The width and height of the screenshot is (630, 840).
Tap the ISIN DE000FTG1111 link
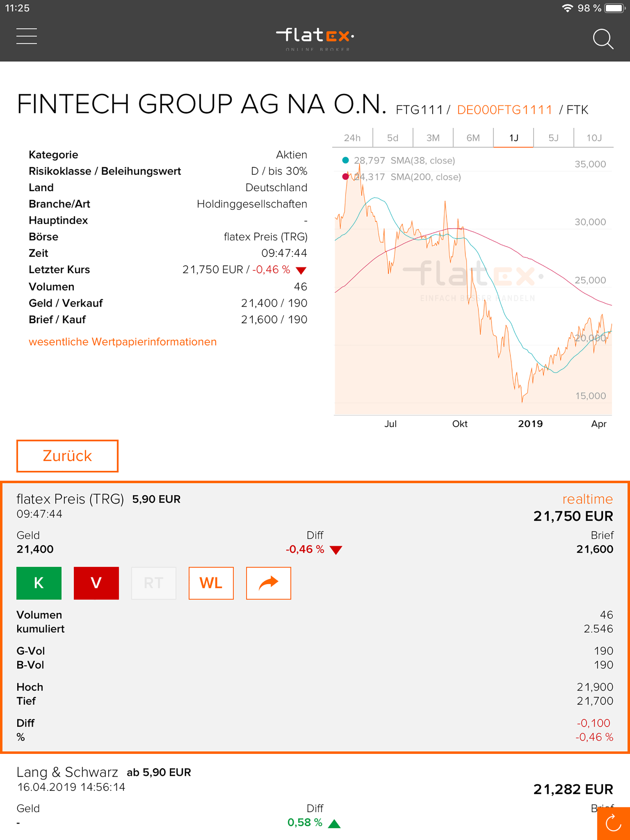[504, 110]
